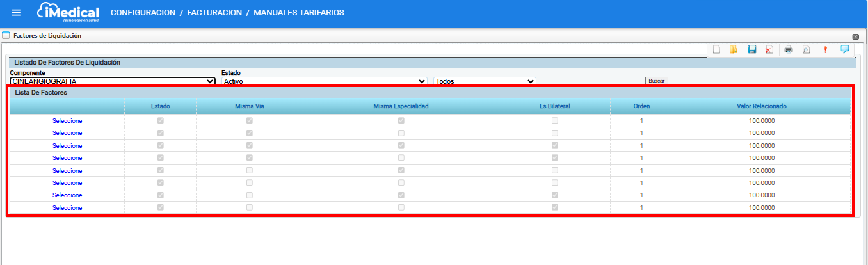Screen dimensions: 868x265
Task: Toggle Misma Especialidad checkbox in last row
Action: point(401,207)
